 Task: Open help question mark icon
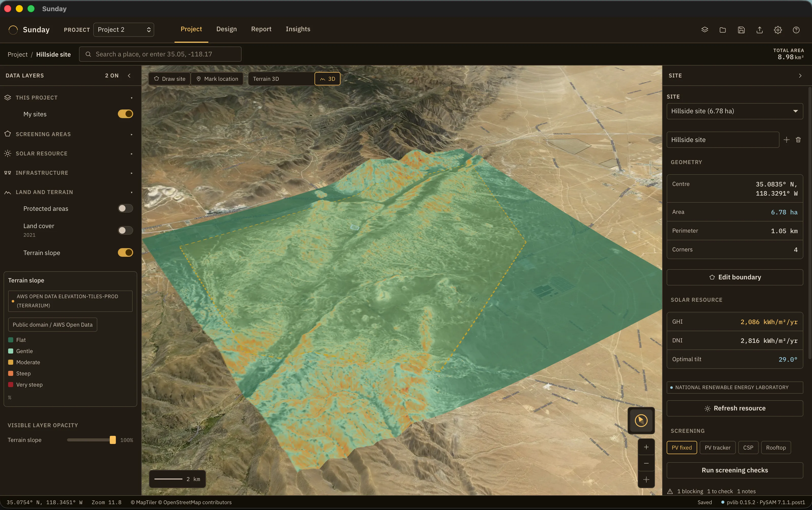click(x=796, y=30)
